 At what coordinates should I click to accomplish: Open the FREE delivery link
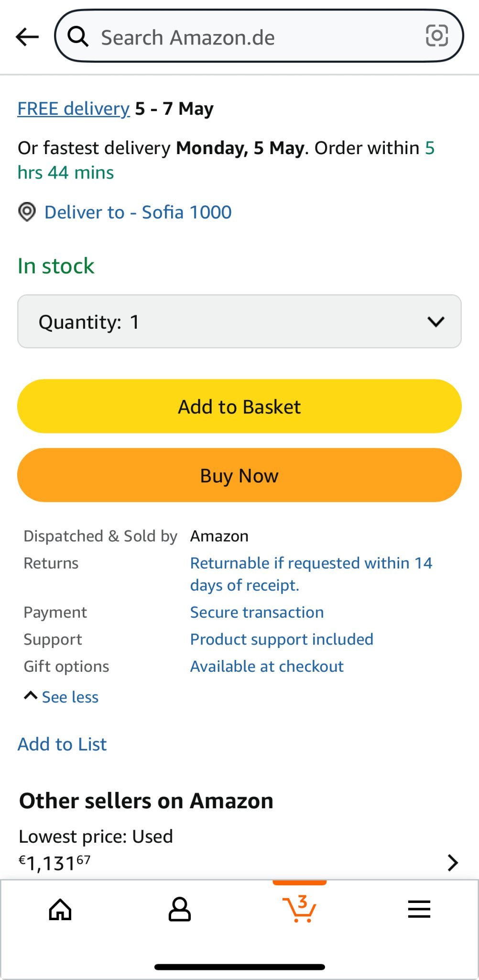coord(74,109)
